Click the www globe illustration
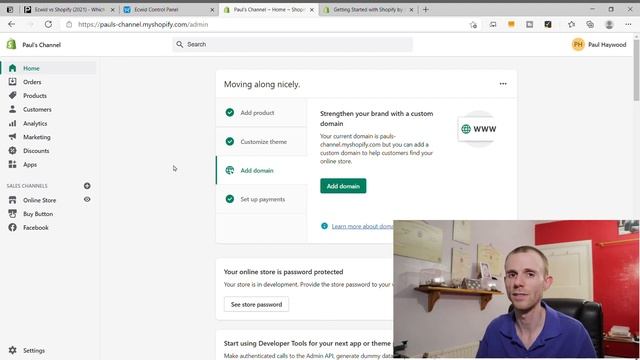The height and width of the screenshot is (360, 640). pos(478,129)
